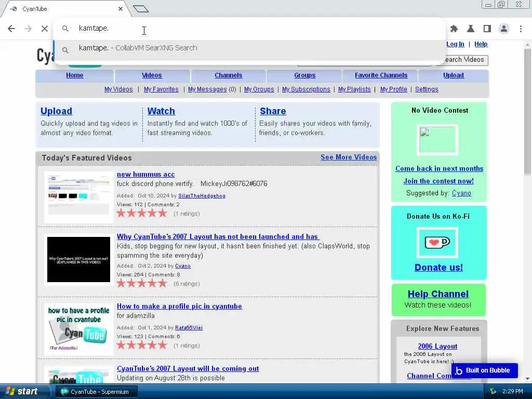Open Rafa65Viei's user profile link
Viewport: 532px width, 399px height.
pos(189,328)
